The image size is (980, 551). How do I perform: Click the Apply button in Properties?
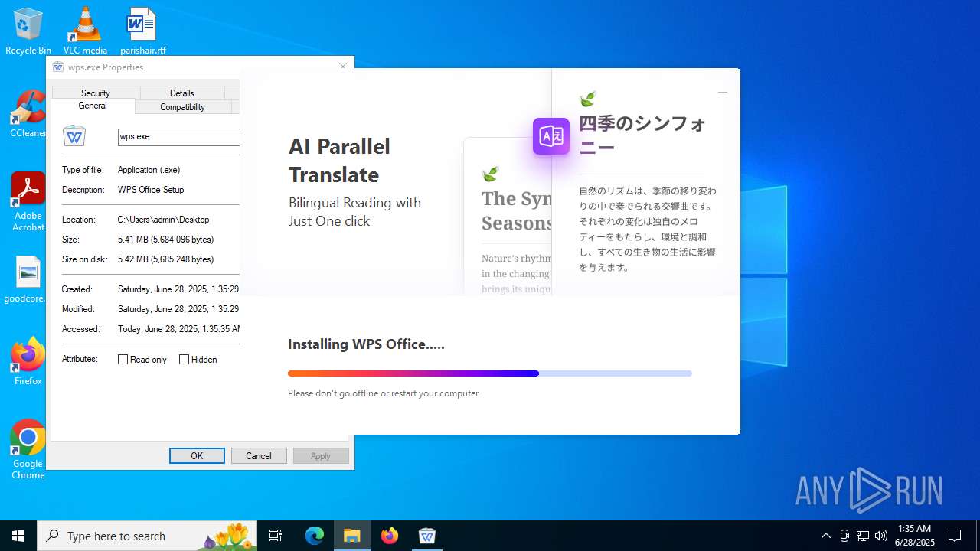coord(321,455)
